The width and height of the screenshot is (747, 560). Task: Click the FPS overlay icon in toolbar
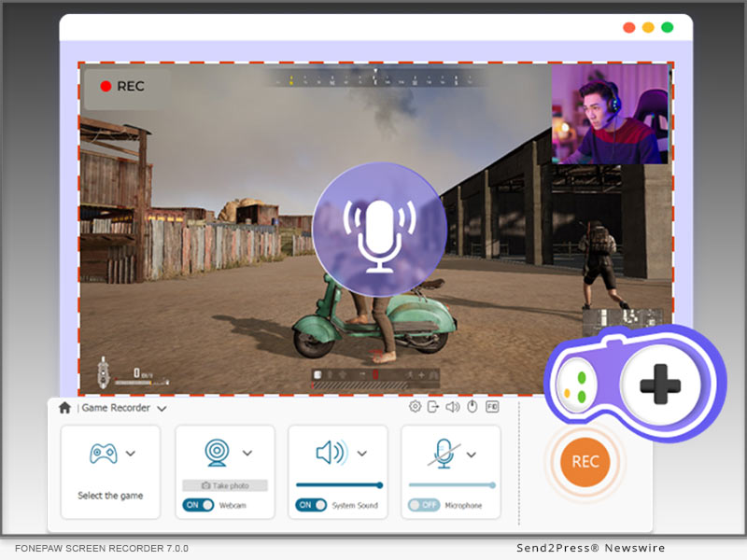point(492,407)
